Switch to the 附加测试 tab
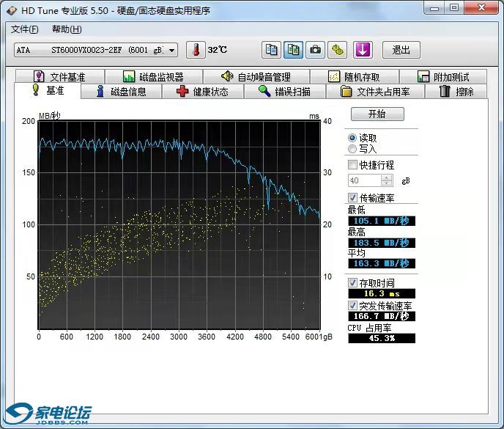The height and width of the screenshot is (429, 504). tap(443, 76)
